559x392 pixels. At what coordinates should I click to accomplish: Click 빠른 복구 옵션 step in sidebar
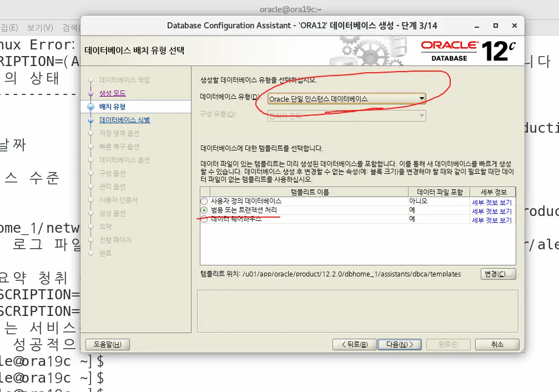click(x=119, y=147)
